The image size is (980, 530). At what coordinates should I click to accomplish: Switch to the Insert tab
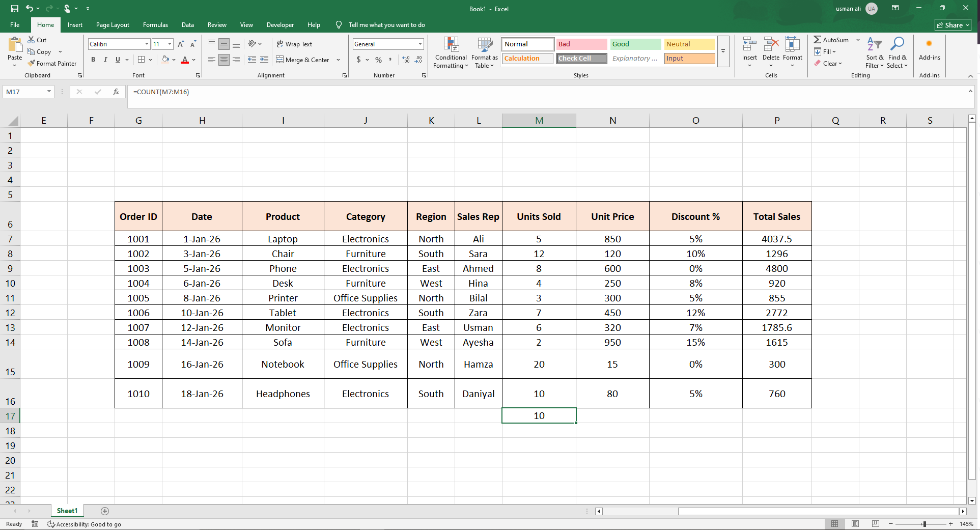coord(75,25)
